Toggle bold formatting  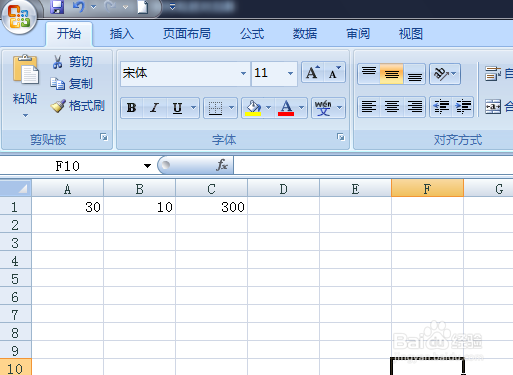pos(132,108)
